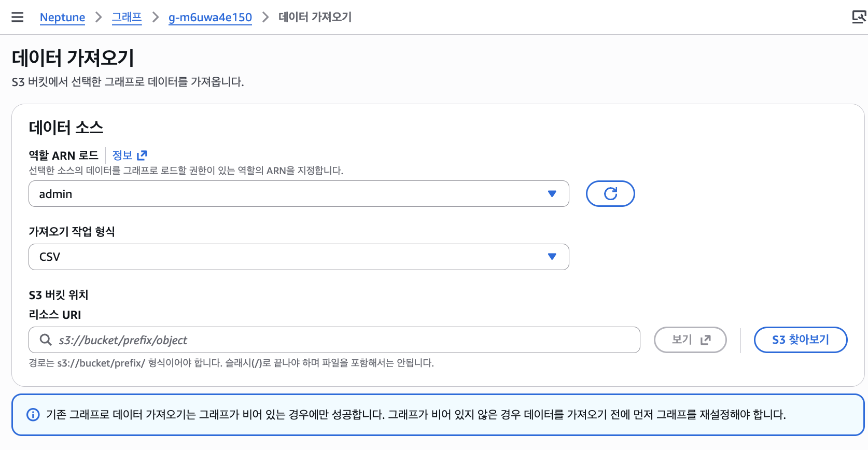The image size is (868, 450).
Task: Click the S3 찾아보기 button
Action: [801, 340]
